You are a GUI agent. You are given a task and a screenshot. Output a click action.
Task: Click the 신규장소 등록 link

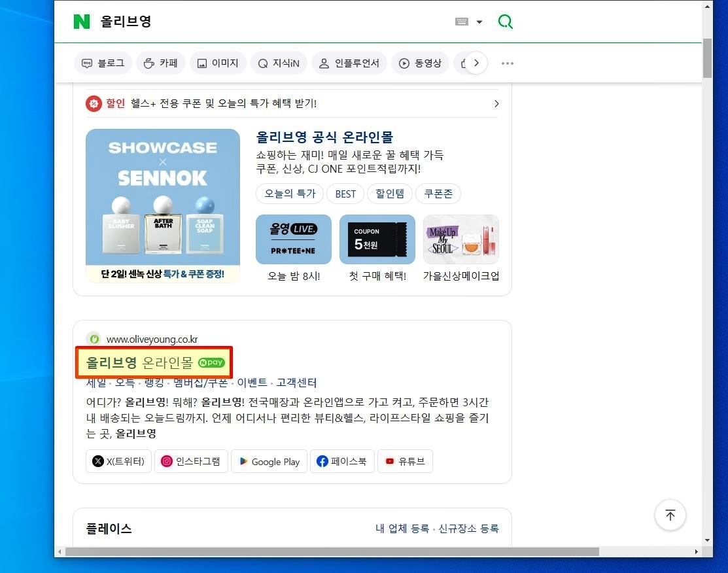click(468, 529)
